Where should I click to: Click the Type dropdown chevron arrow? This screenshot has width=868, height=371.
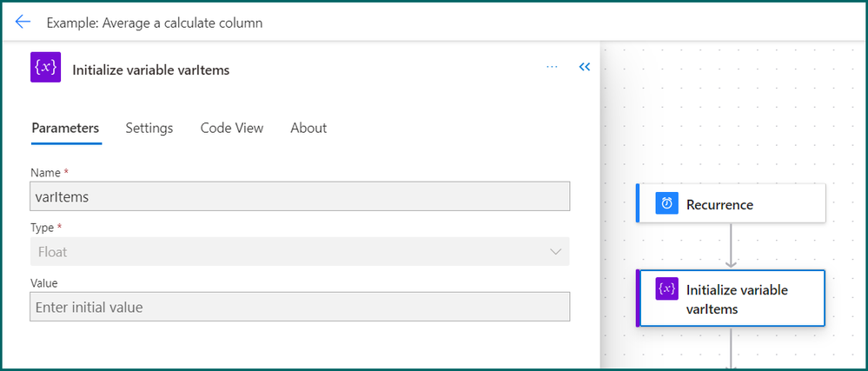(556, 252)
